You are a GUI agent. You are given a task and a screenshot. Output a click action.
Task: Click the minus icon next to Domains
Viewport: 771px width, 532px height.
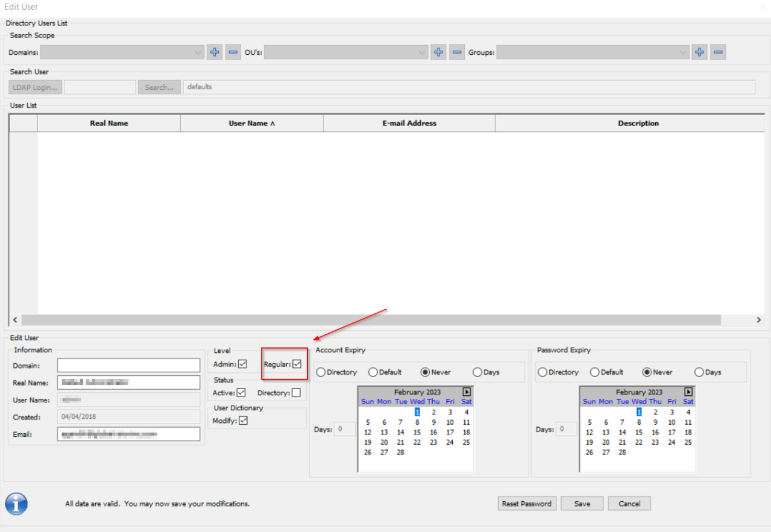click(233, 52)
